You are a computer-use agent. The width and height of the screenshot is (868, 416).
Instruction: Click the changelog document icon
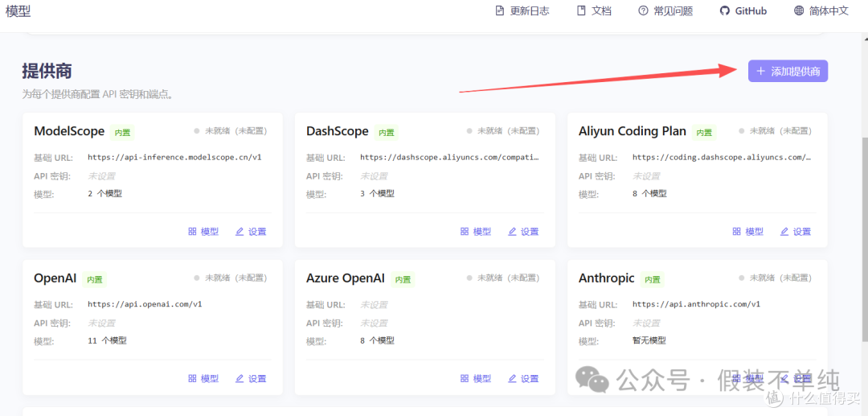coord(500,10)
